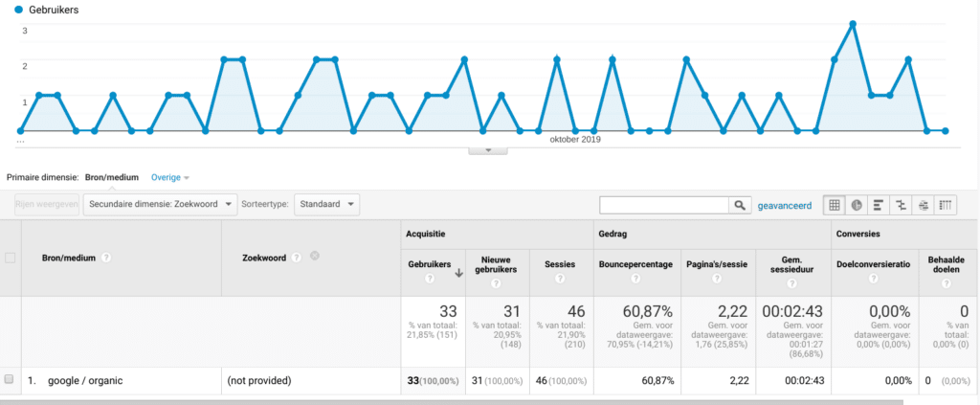
Task: Click the magnifier search button
Action: click(740, 205)
